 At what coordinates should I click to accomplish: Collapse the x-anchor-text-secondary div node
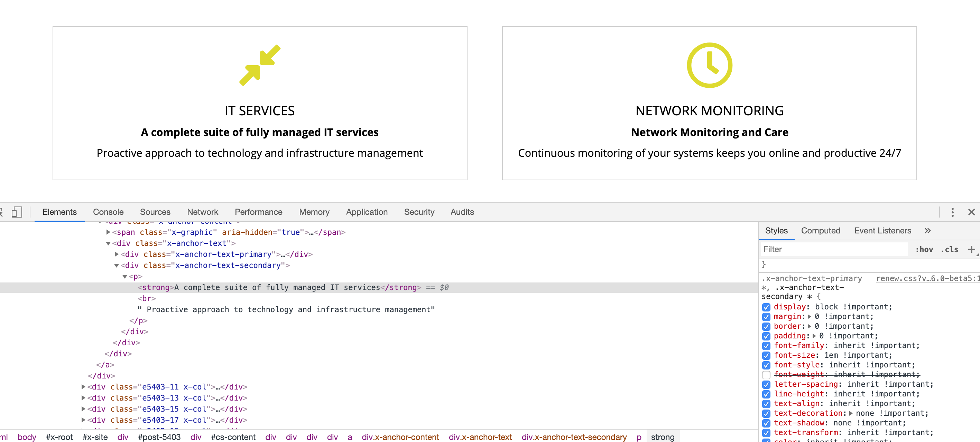(x=117, y=265)
